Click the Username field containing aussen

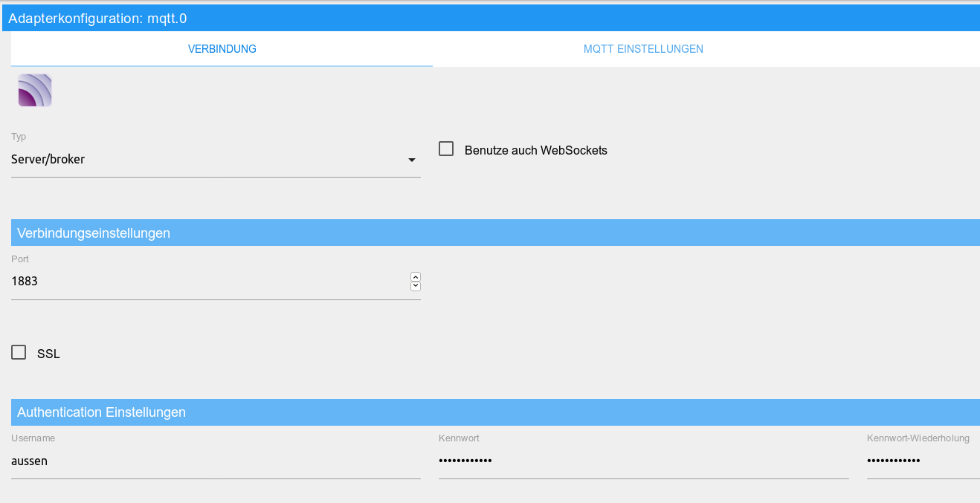216,461
